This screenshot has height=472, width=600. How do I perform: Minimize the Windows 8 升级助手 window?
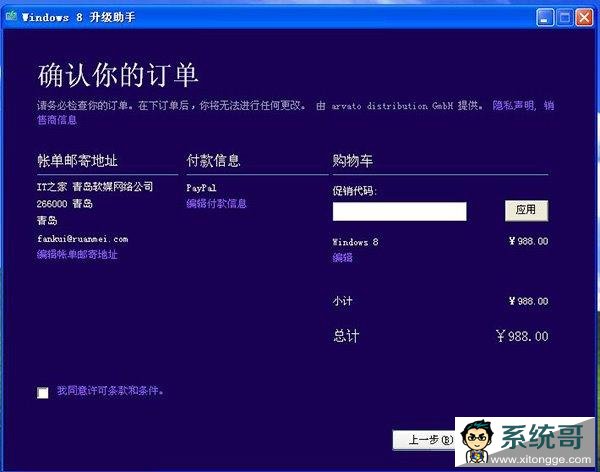[544, 17]
